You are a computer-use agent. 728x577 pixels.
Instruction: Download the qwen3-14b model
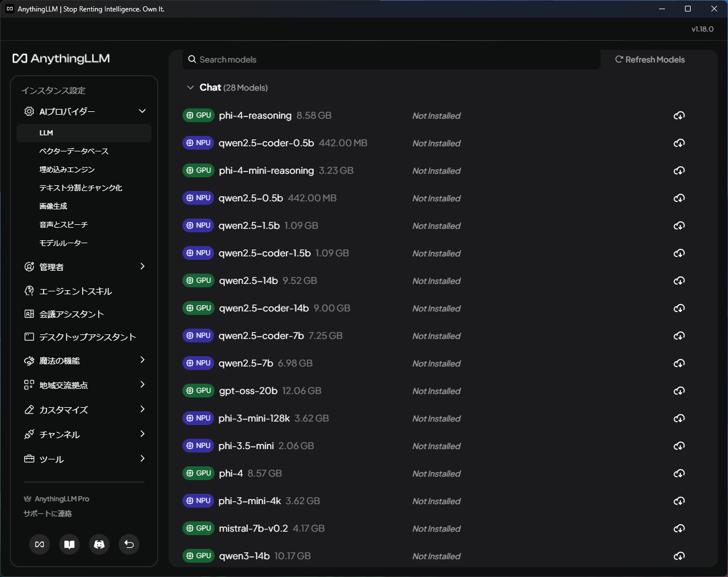pos(679,556)
